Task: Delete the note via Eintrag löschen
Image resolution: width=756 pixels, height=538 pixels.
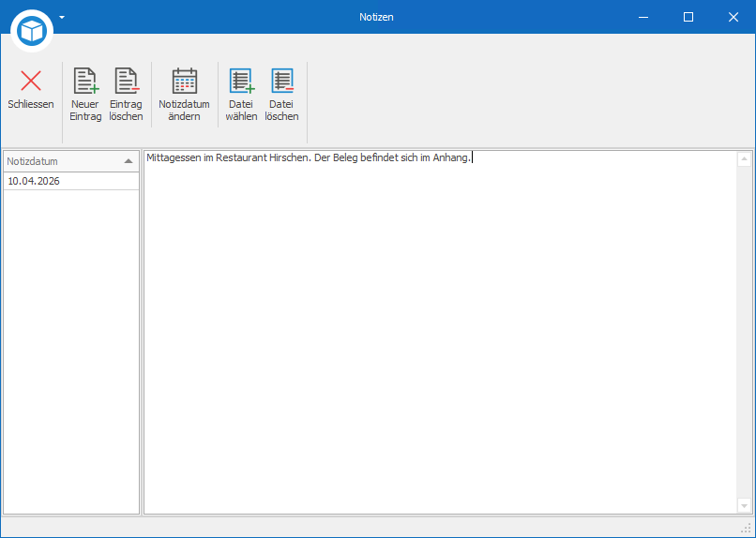Action: pos(127,94)
